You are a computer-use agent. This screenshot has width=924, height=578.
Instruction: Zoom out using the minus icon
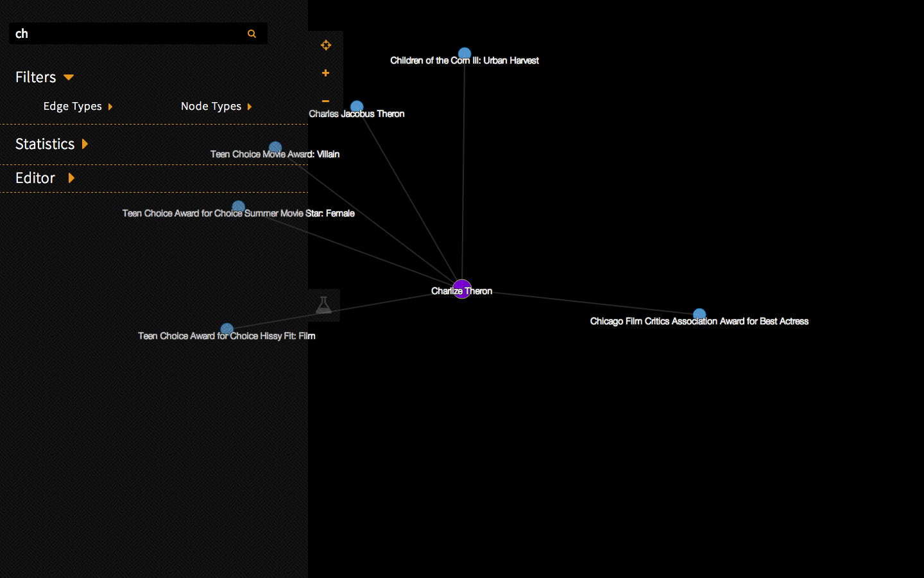pyautogui.click(x=326, y=101)
